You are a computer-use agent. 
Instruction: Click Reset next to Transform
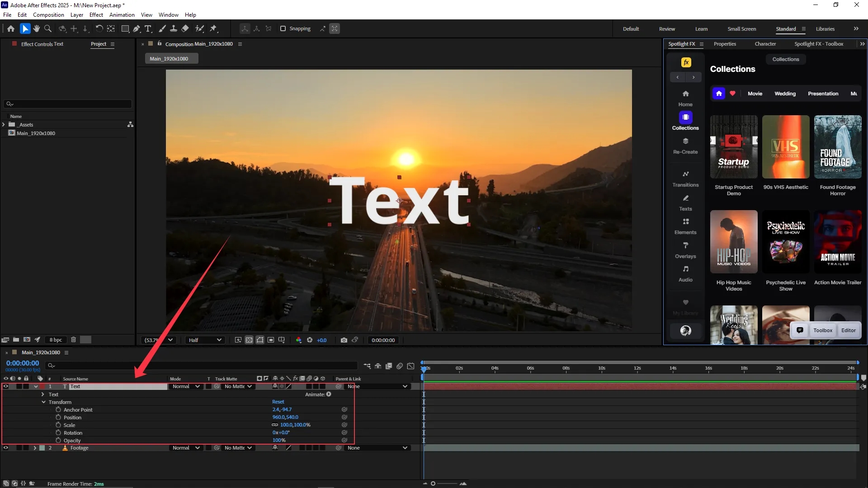(278, 402)
